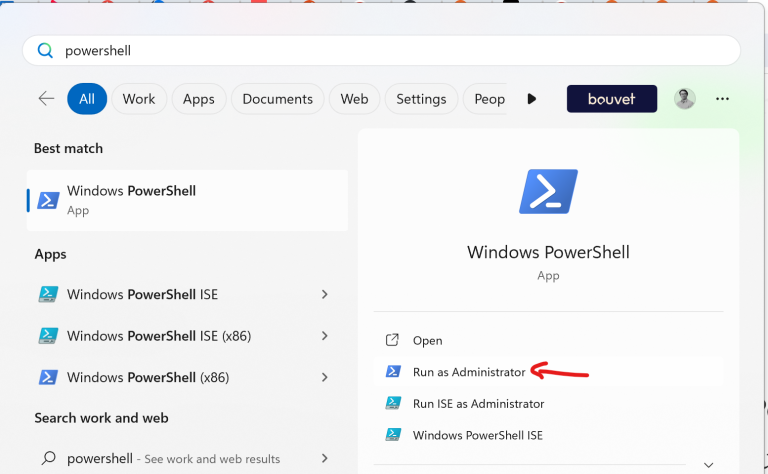The height and width of the screenshot is (474, 768).
Task: Expand Windows PowerShell (x86) chevron
Action: 324,377
